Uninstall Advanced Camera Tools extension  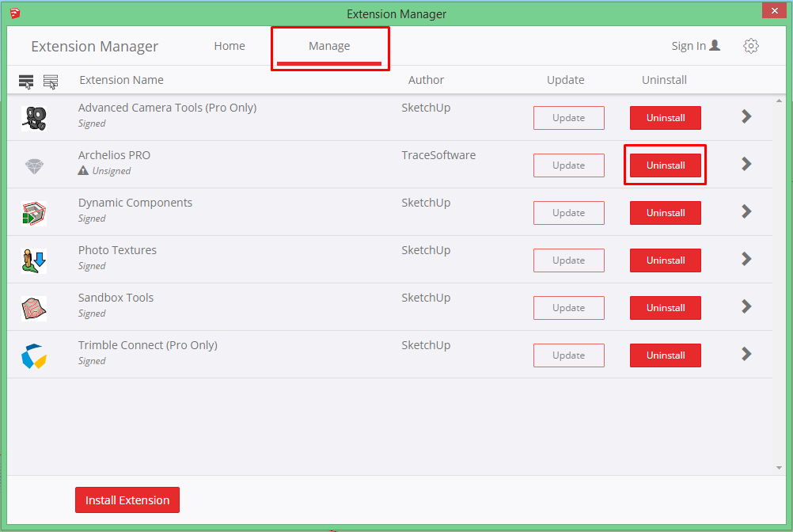(665, 118)
